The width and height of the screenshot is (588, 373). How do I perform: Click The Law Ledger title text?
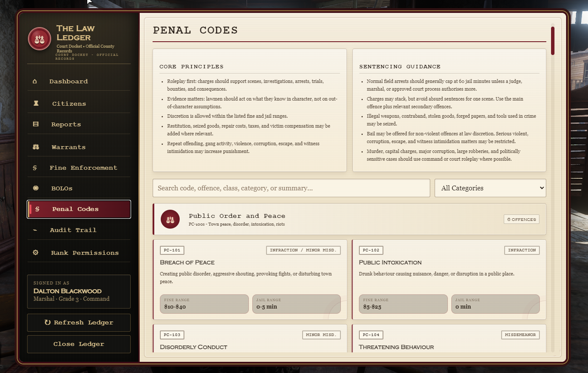(76, 33)
